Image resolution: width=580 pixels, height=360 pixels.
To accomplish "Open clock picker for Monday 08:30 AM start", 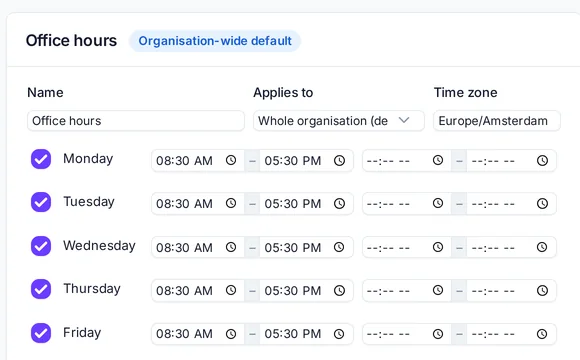I will tap(231, 160).
